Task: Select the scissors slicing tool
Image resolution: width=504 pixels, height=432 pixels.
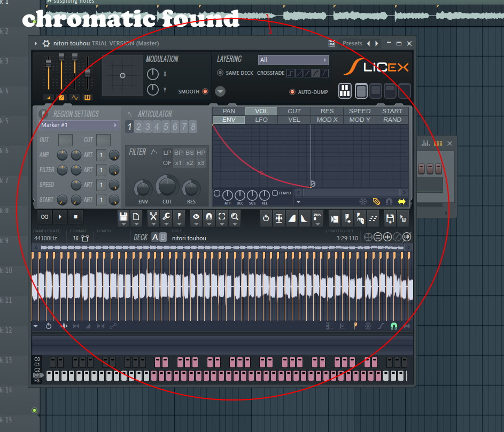Action: (152, 217)
